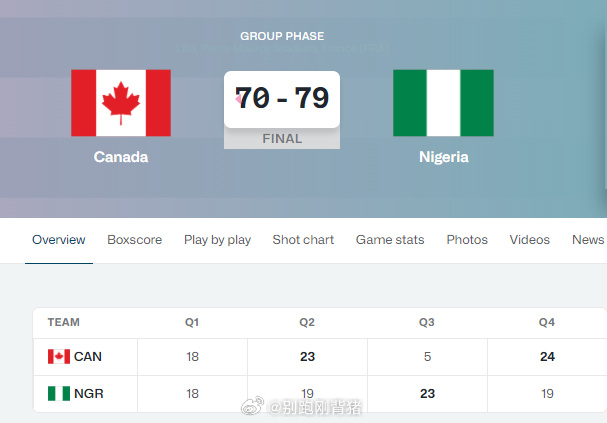607x423 pixels.
Task: Click the NGR team row label
Action: [88, 394]
